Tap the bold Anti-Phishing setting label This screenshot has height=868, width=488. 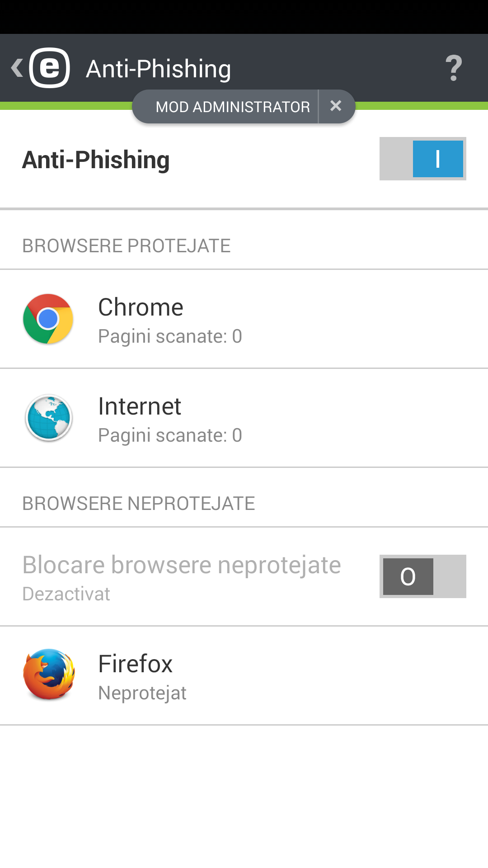(x=96, y=160)
